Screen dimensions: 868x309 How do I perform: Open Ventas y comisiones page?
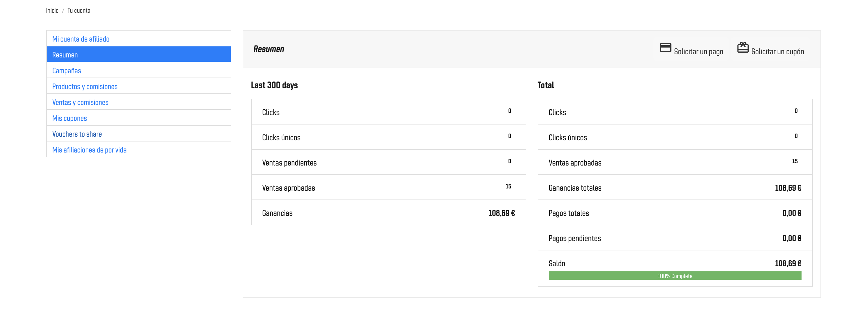click(x=80, y=102)
